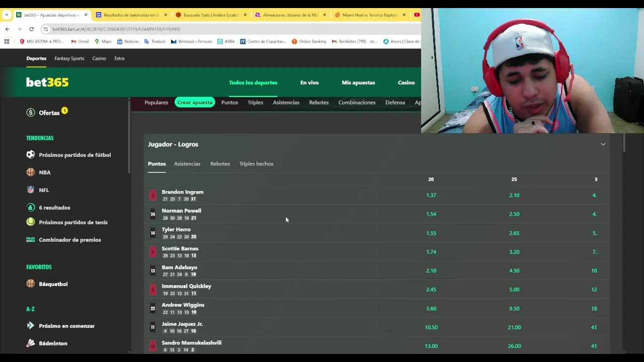This screenshot has width=644, height=362.
Task: Click the browser address bar URL
Action: point(116,29)
